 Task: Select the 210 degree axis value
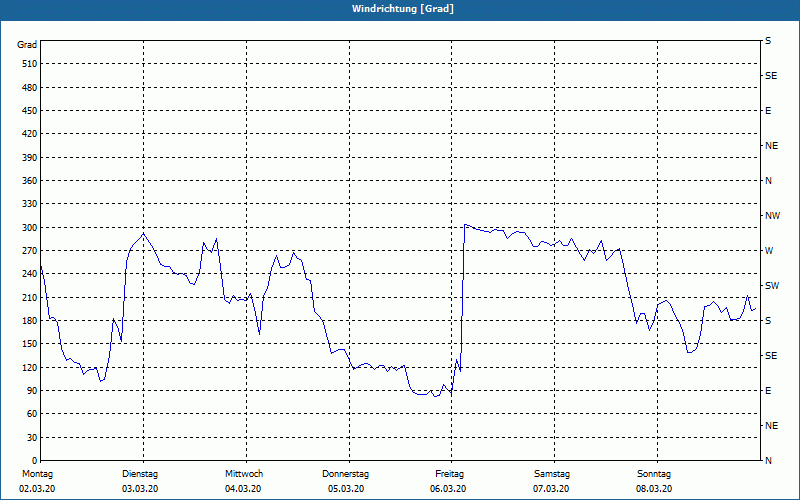(30, 297)
